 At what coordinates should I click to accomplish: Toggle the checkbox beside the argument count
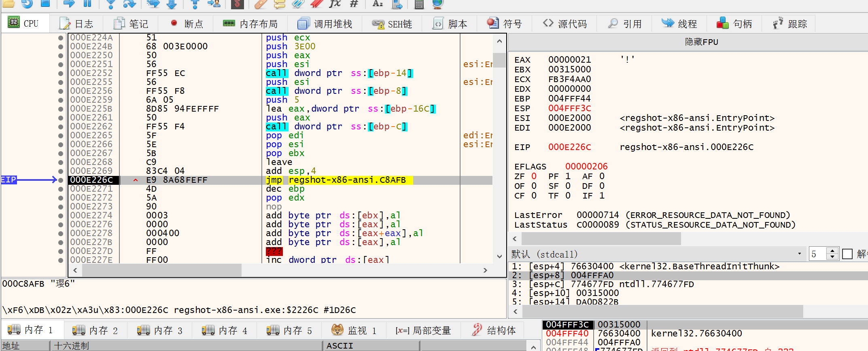click(847, 254)
